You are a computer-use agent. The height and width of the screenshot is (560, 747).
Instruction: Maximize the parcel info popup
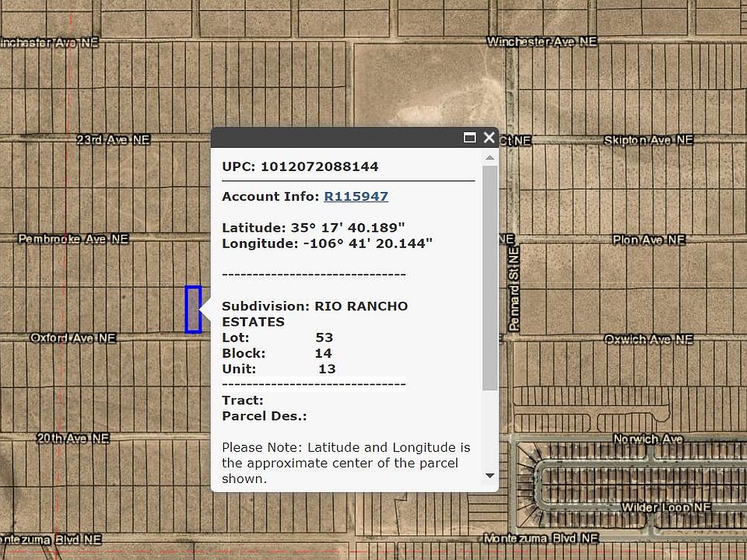point(469,138)
